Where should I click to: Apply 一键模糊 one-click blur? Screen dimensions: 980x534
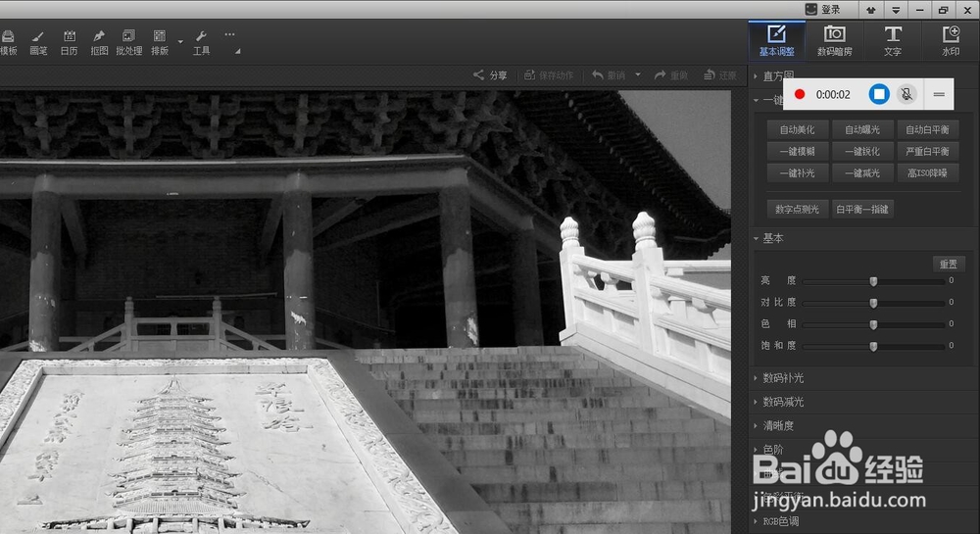[x=798, y=151]
